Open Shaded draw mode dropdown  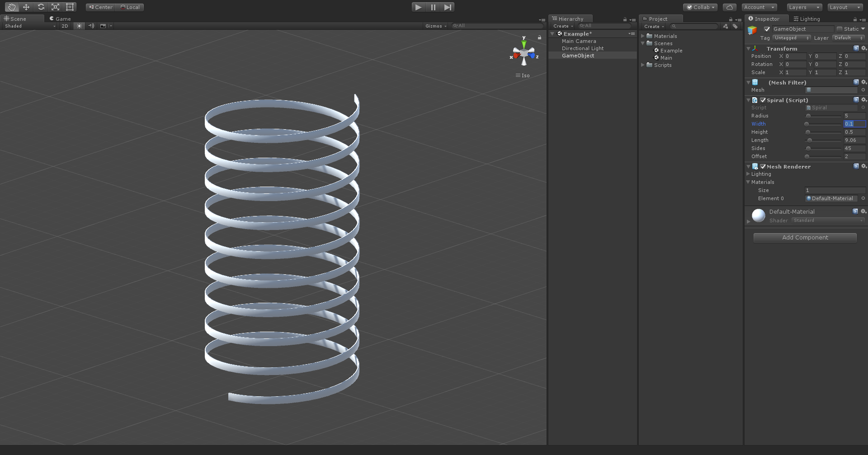[x=30, y=26]
